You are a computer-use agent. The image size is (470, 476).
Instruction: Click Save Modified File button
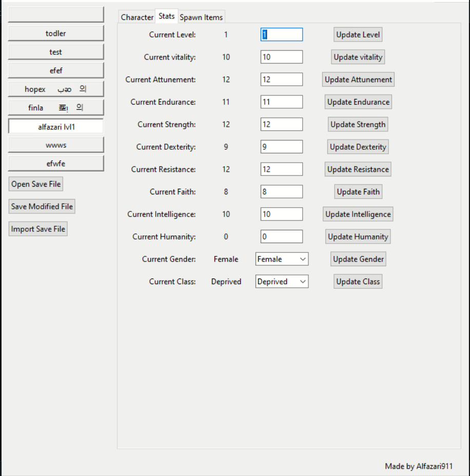42,206
